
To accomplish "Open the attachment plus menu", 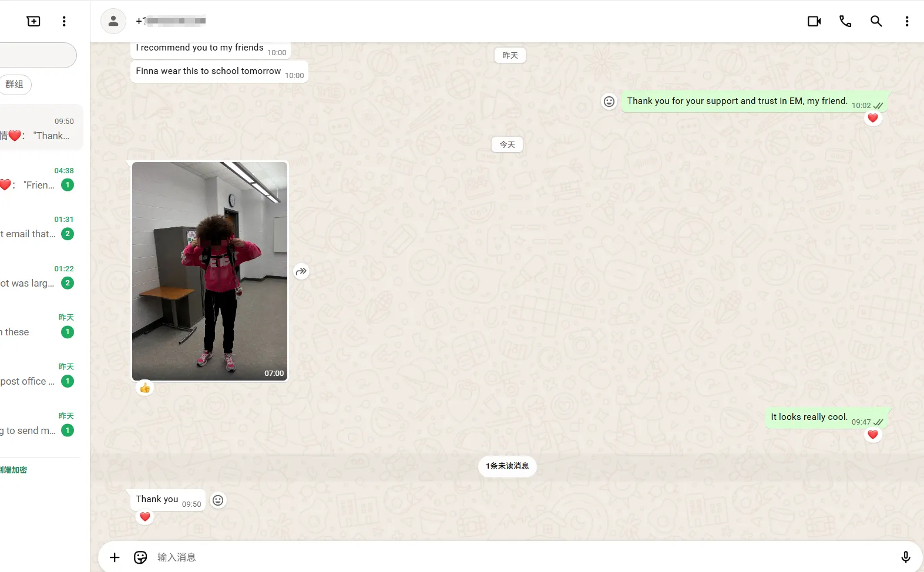I will coord(115,557).
